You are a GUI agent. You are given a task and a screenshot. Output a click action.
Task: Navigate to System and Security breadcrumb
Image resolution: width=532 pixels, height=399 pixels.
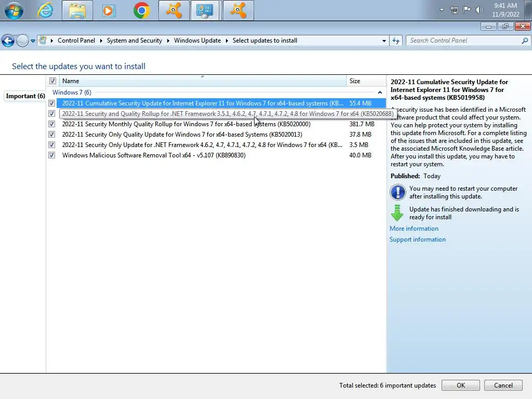coord(135,41)
